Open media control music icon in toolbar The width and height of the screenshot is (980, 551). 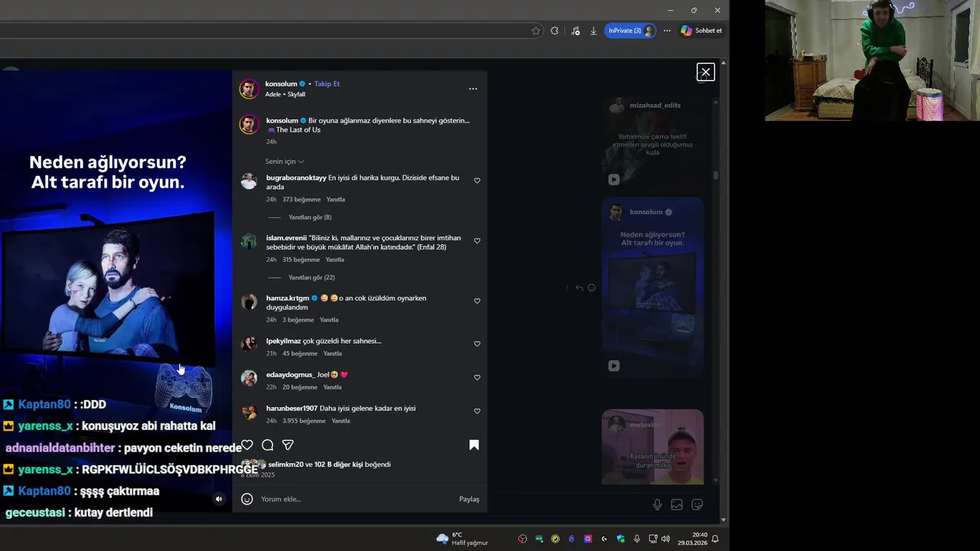tap(576, 31)
